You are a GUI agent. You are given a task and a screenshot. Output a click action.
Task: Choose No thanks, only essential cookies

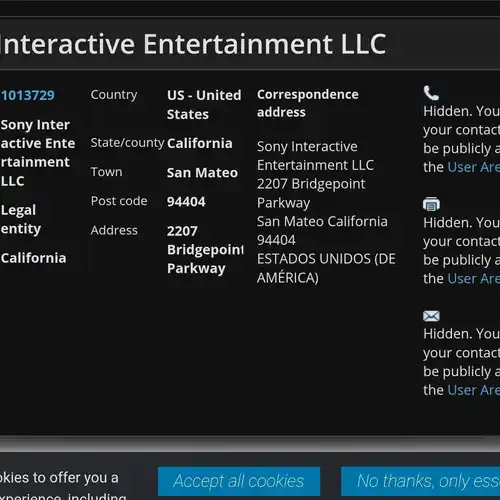coord(421,481)
